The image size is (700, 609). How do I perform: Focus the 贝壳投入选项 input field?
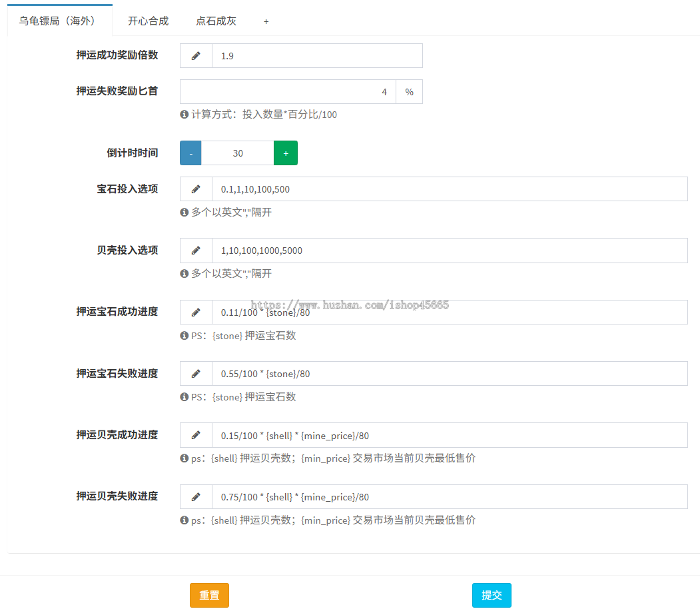click(450, 251)
